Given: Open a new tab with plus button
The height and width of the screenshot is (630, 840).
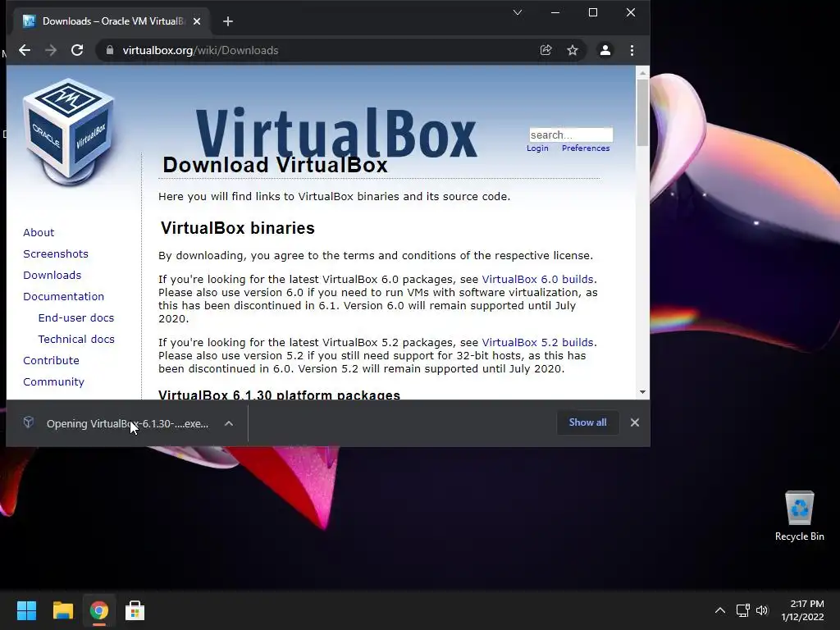Looking at the screenshot, I should click(x=228, y=21).
